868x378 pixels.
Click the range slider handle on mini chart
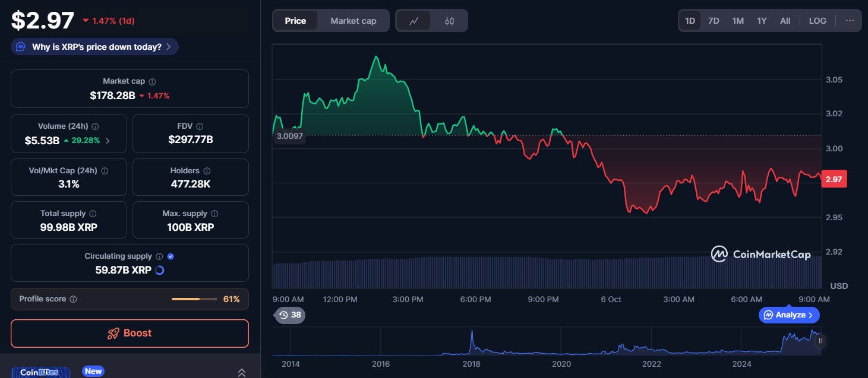coord(820,341)
